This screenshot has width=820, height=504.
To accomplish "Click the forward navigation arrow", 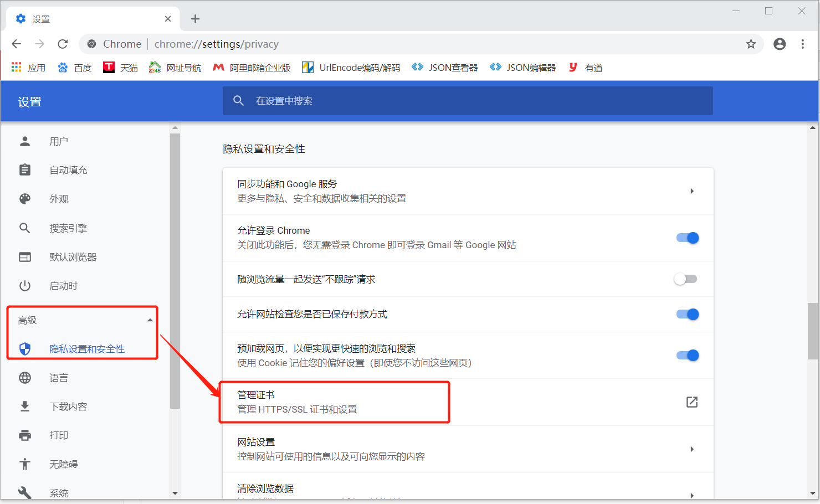I will pos(39,44).
